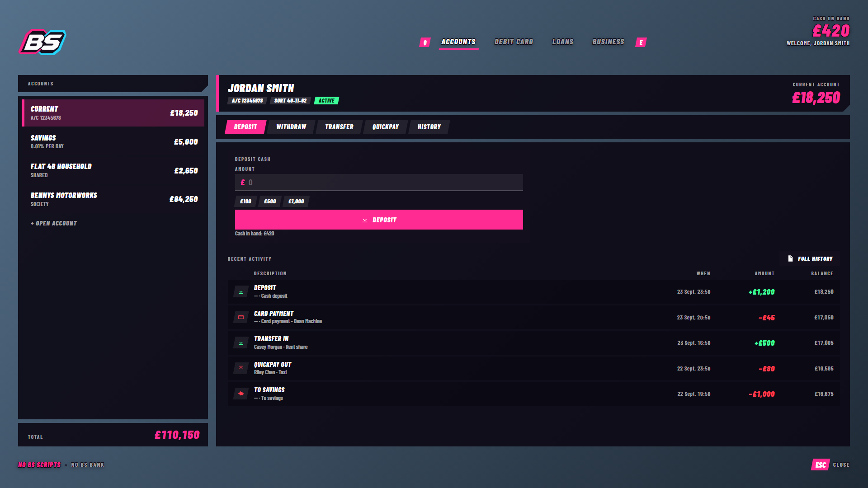The width and height of the screenshot is (868, 488).
Task: Click the -£45 card payment amount
Action: (766, 318)
